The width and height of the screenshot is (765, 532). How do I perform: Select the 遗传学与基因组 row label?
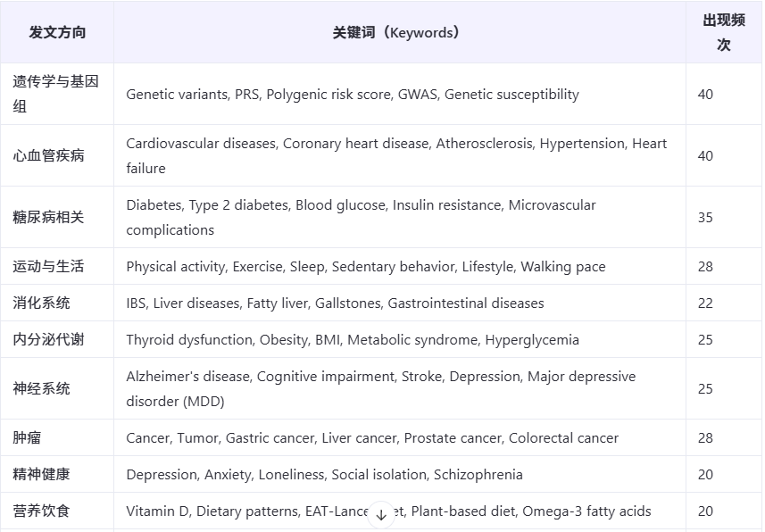point(55,94)
